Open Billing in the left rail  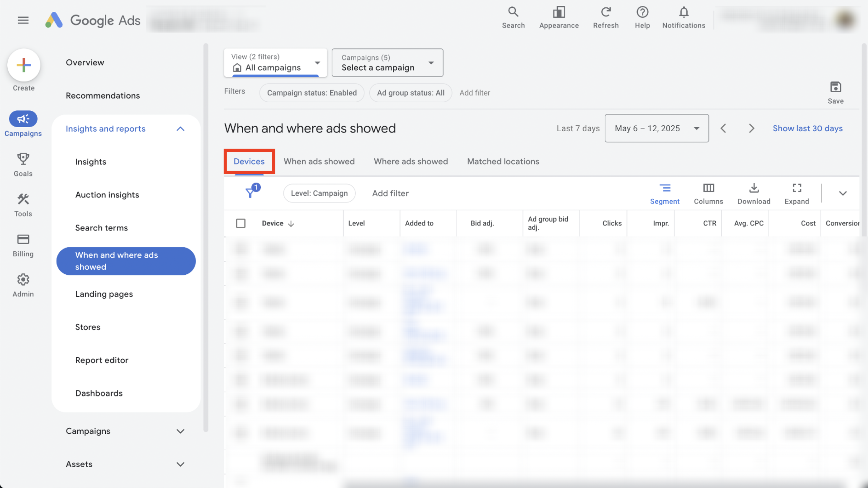(x=23, y=245)
